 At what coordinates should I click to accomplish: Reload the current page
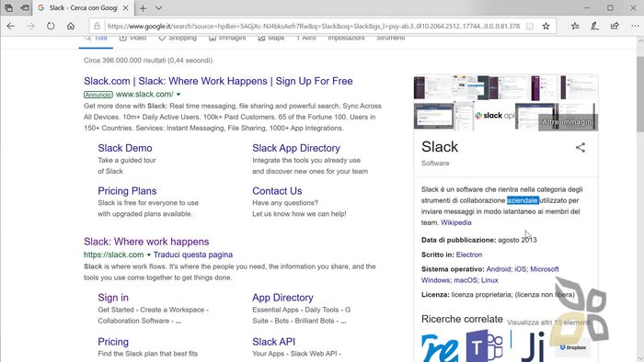pyautogui.click(x=51, y=26)
